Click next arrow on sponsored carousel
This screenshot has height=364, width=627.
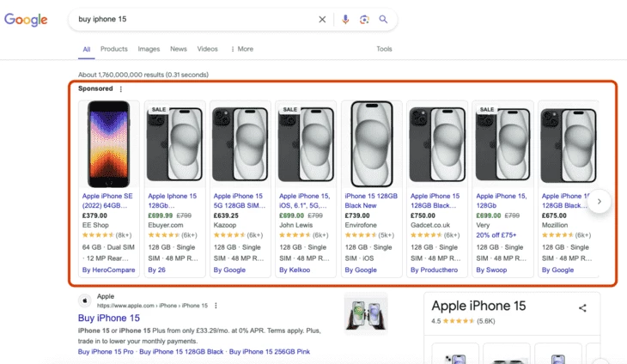tap(599, 202)
